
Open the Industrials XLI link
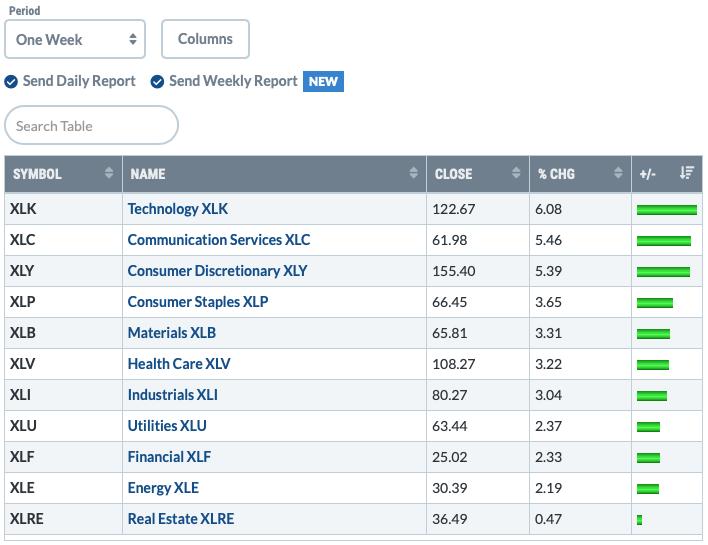[172, 395]
